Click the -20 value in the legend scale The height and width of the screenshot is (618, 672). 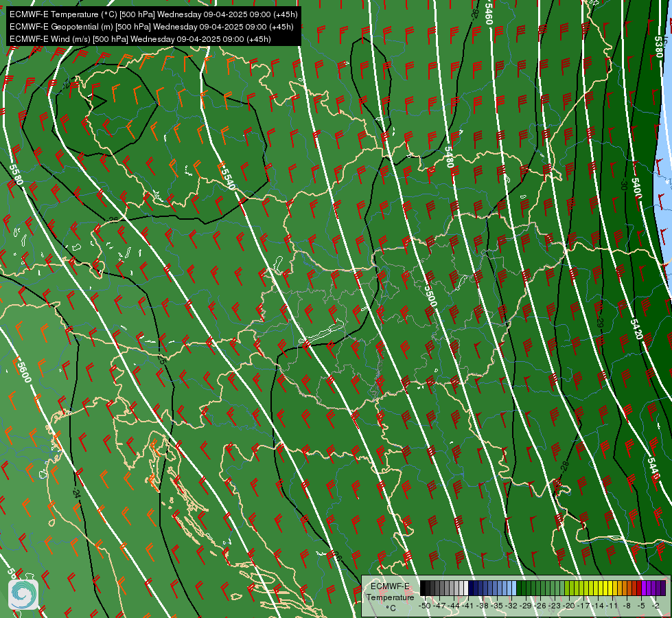(569, 606)
